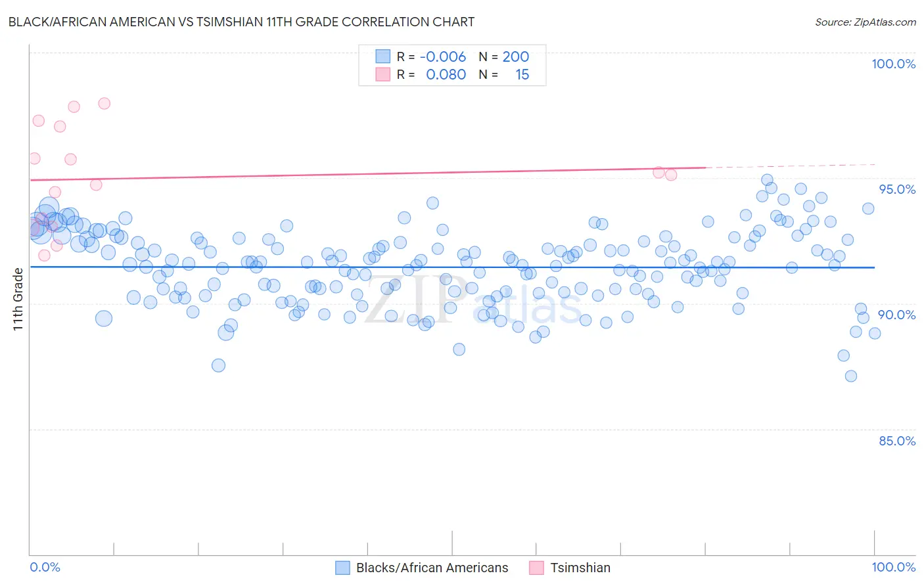This screenshot has width=924, height=586.
Task: Click the R = 0.080 correlation value
Action: (432, 74)
